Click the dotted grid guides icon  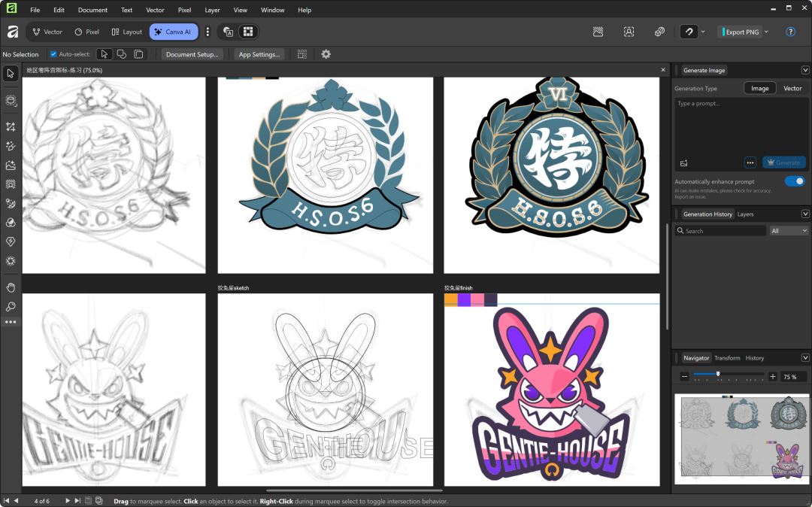point(302,54)
